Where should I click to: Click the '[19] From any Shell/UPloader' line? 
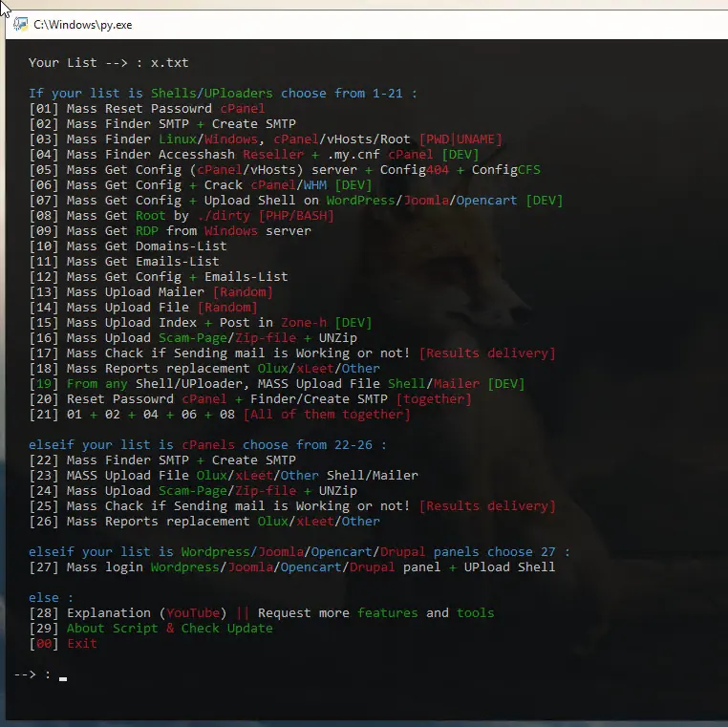point(277,384)
